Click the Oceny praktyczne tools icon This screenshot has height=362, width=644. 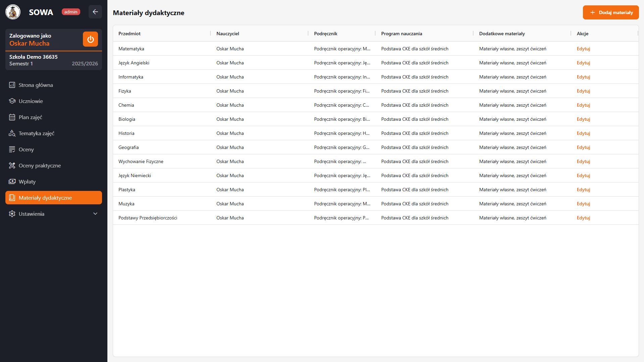(x=12, y=165)
